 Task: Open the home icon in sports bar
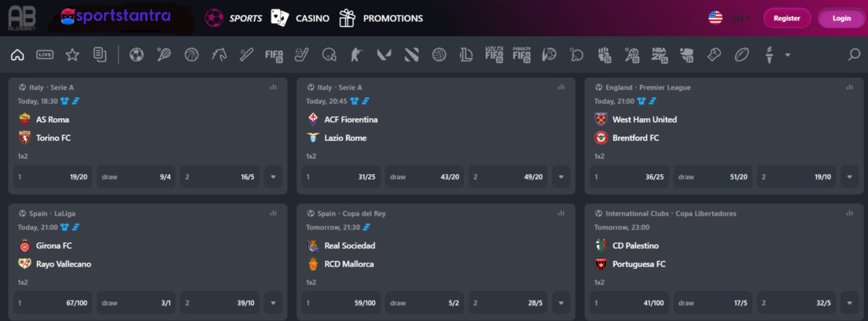[x=18, y=55]
